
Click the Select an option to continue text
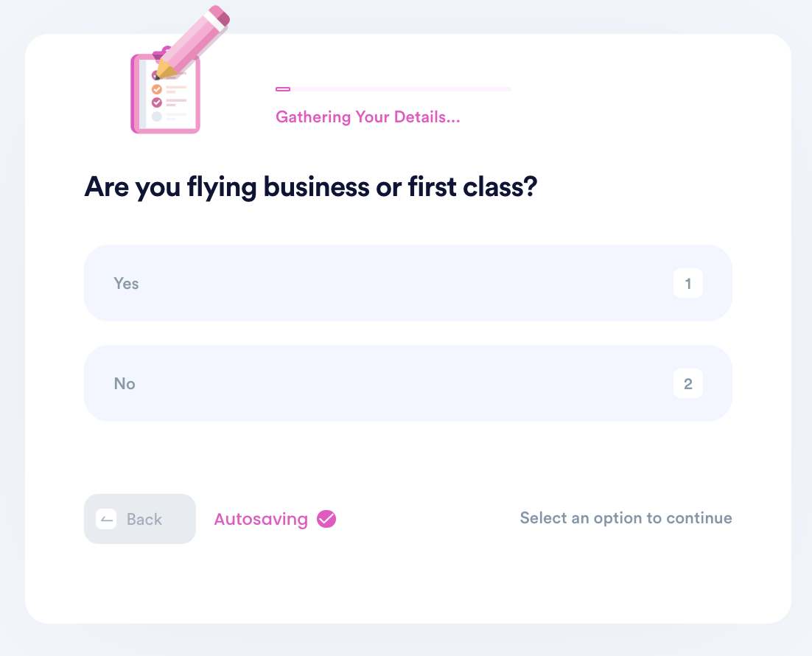[626, 517]
